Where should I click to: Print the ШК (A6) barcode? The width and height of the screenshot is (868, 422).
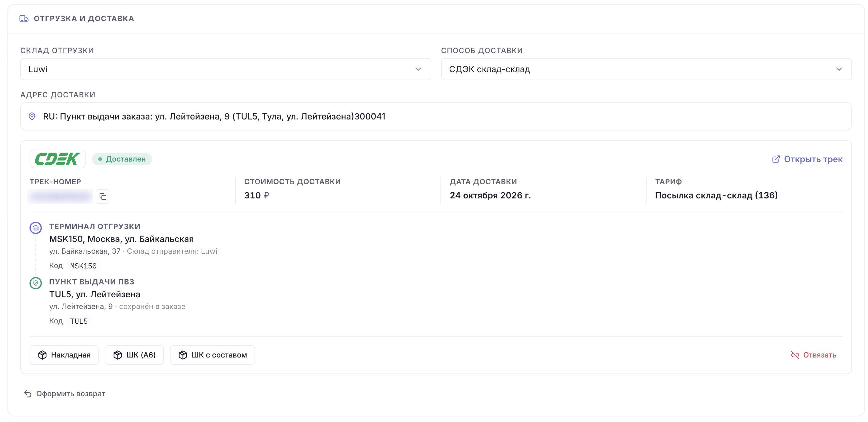tap(134, 355)
